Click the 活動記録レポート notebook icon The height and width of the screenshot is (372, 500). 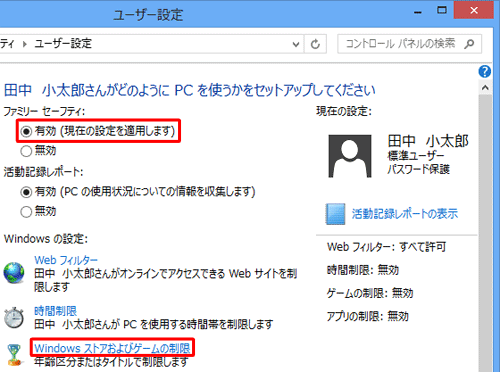pos(335,214)
